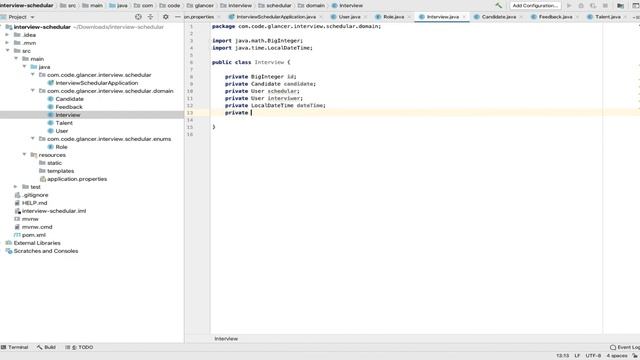
Task: Select interview-schedular.iml file
Action: [54, 211]
